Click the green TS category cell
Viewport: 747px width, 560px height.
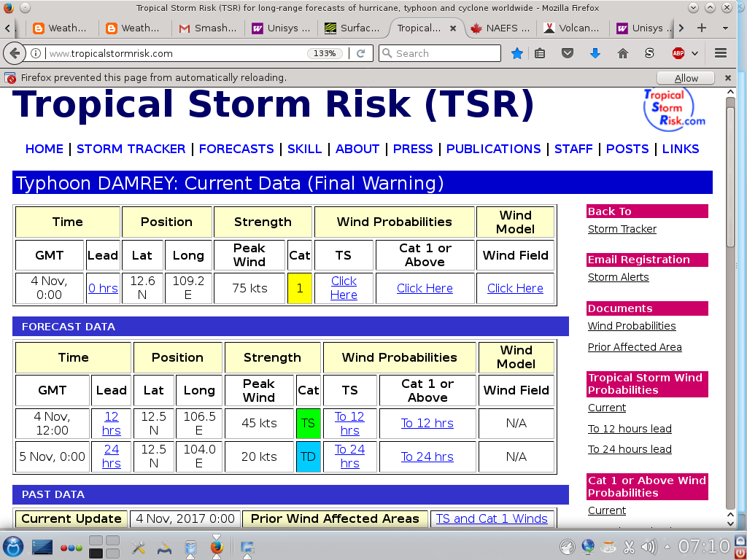[309, 424]
